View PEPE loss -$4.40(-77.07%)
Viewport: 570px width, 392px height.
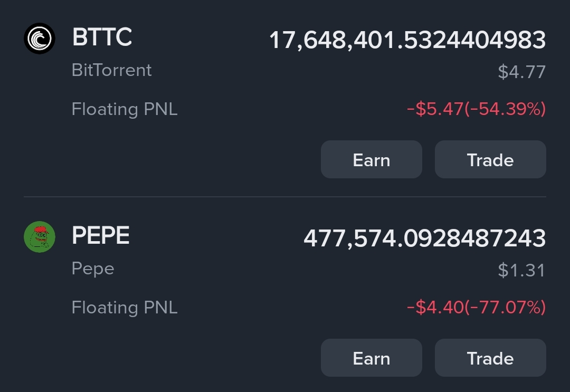coord(476,308)
